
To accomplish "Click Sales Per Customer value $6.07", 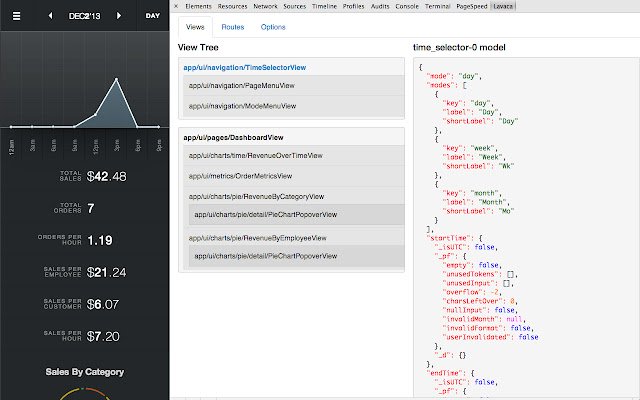I will coord(103,304).
